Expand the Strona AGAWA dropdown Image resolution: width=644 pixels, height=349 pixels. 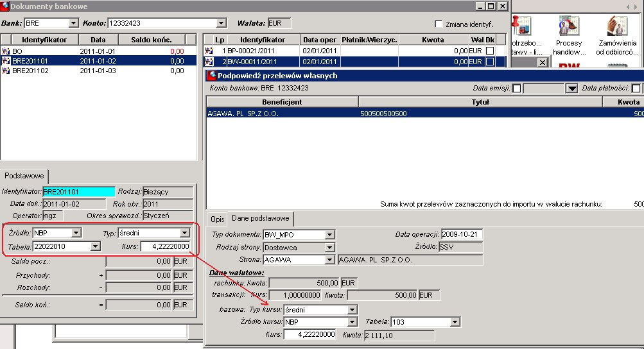tap(329, 260)
